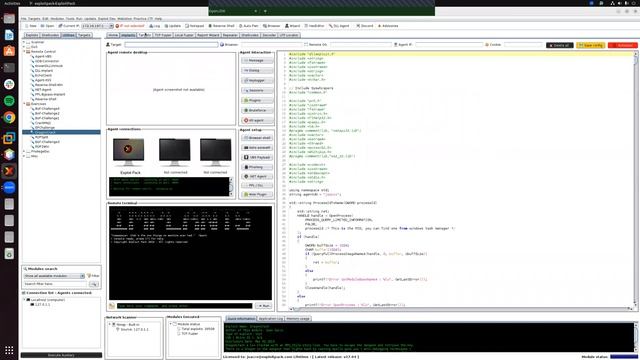Click the Message agent interaction button
This screenshot has height=360, width=640.
click(x=257, y=60)
